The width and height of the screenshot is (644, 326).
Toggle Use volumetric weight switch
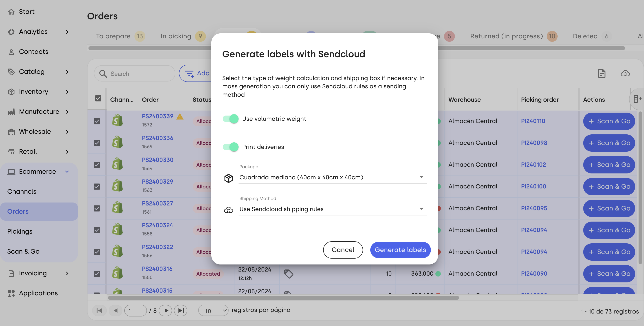(x=230, y=119)
